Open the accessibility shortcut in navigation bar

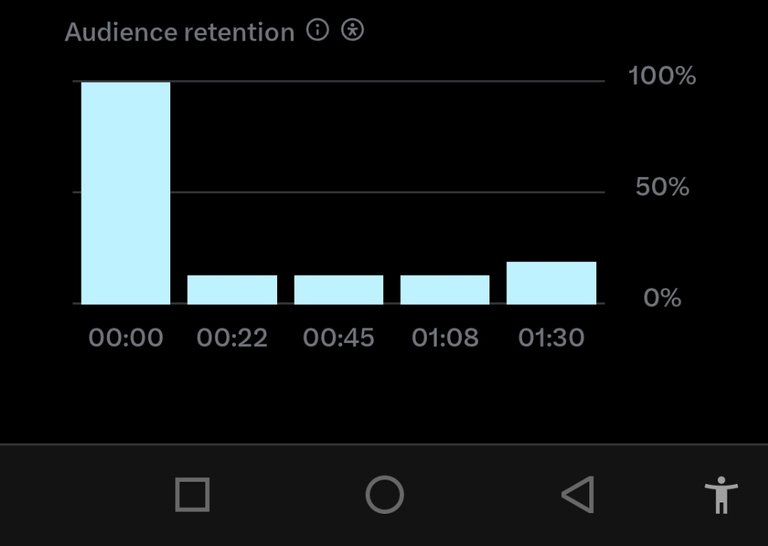[x=721, y=495]
